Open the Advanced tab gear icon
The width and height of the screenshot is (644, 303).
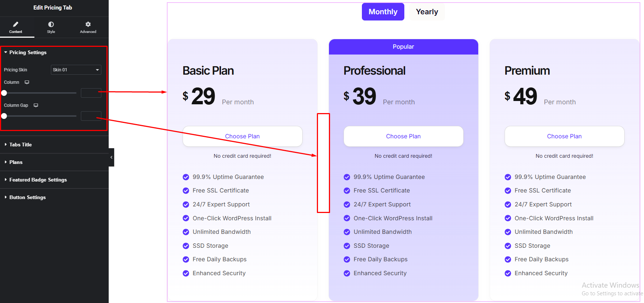[88, 25]
